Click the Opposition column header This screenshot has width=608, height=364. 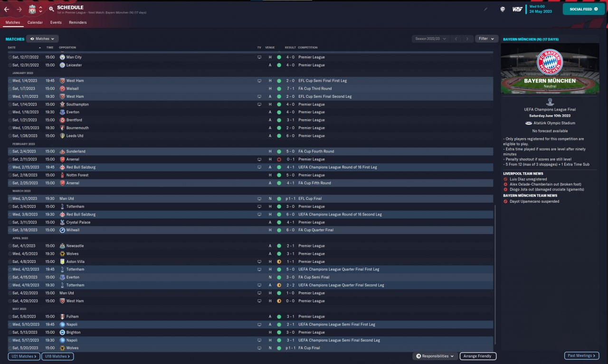(x=67, y=47)
